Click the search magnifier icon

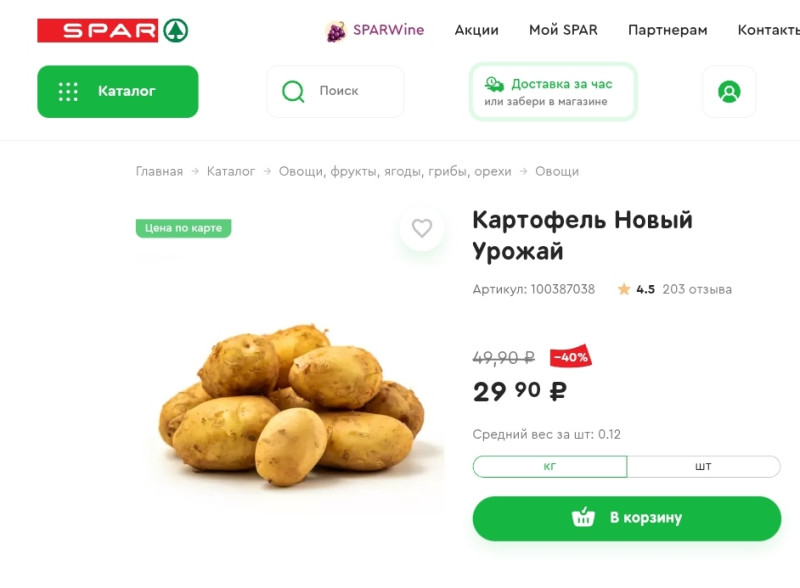click(293, 92)
